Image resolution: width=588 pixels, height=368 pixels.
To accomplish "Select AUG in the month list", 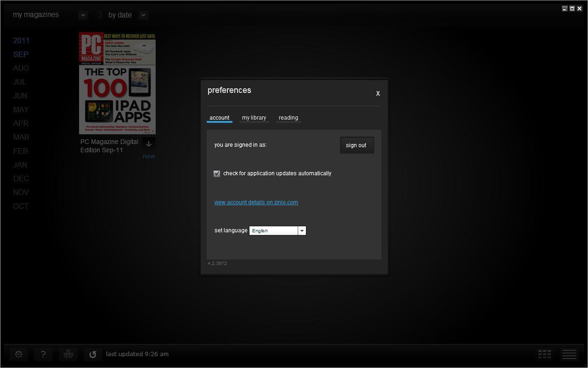I will [21, 68].
